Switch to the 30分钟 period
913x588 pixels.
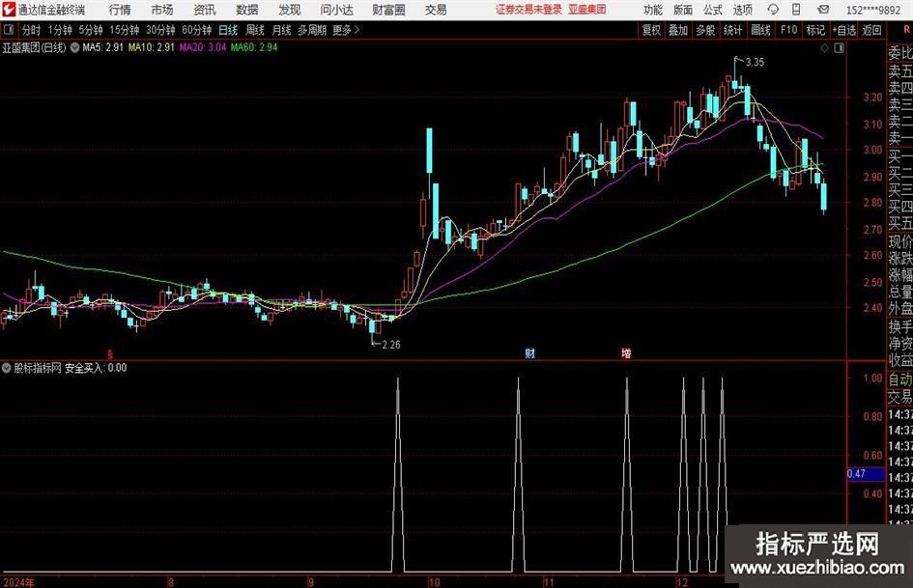[x=160, y=30]
